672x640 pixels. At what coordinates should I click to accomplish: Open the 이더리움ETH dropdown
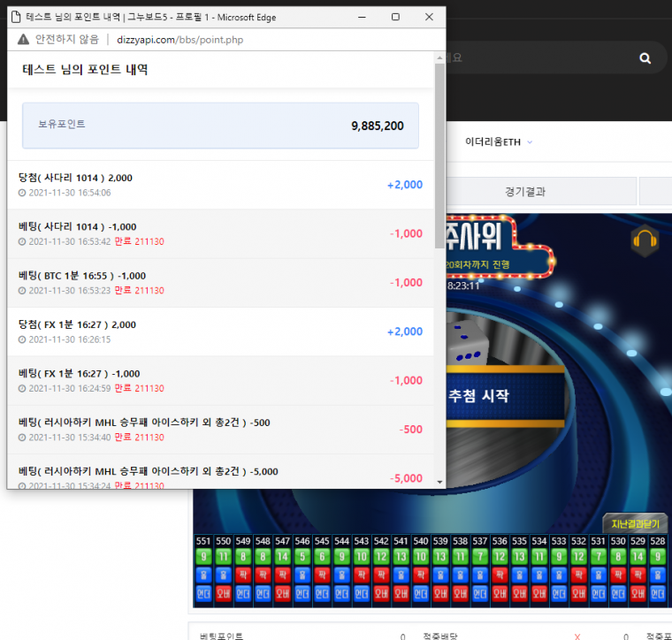tap(499, 141)
